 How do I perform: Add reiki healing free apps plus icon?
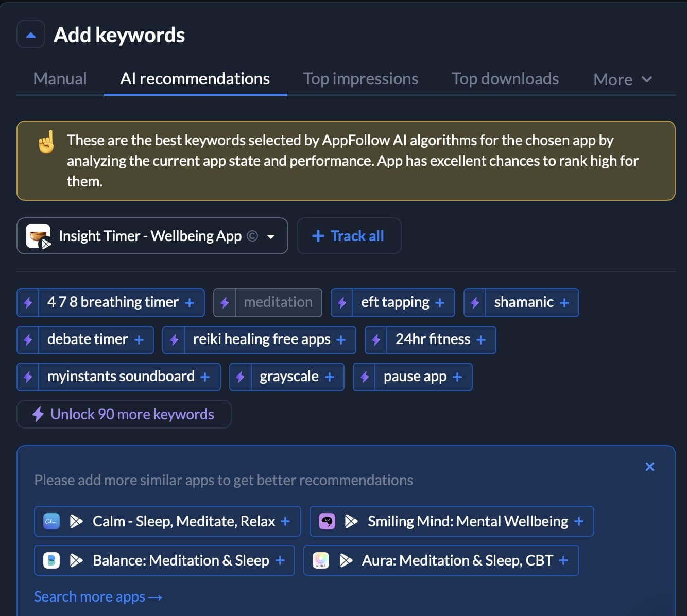tap(341, 340)
